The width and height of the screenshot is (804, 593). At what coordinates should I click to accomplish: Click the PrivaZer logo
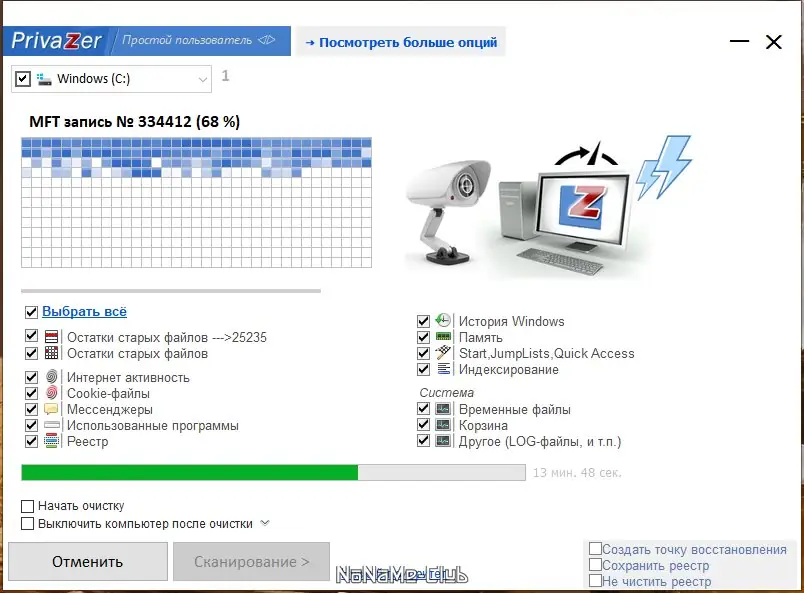tap(56, 41)
